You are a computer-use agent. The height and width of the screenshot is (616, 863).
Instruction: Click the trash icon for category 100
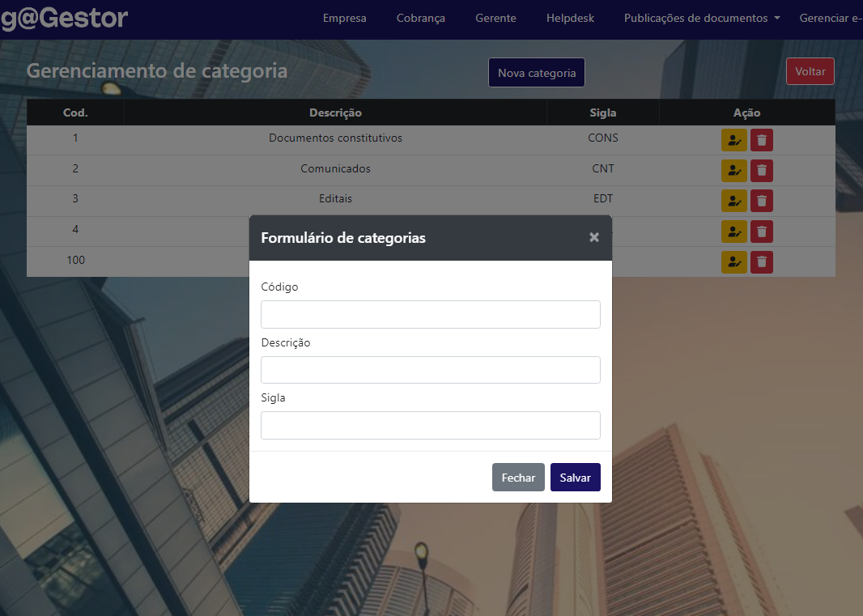point(761,261)
